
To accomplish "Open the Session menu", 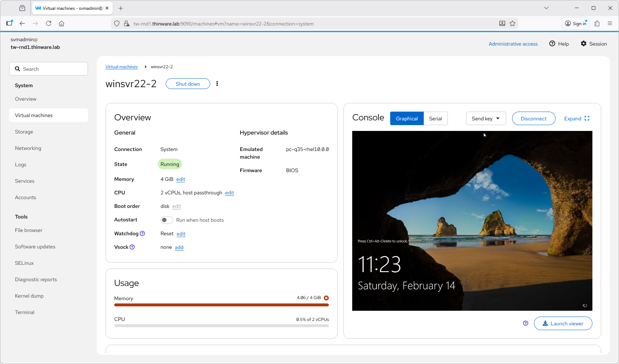I will [x=594, y=44].
